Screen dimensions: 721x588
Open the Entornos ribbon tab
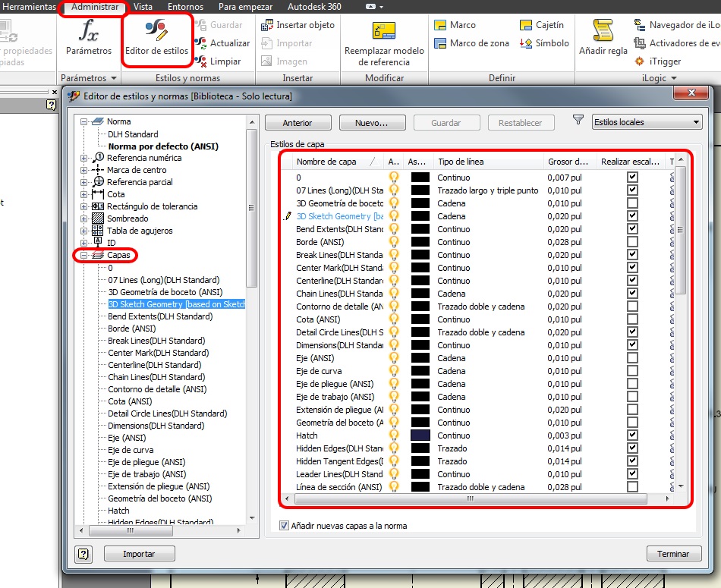[x=185, y=7]
